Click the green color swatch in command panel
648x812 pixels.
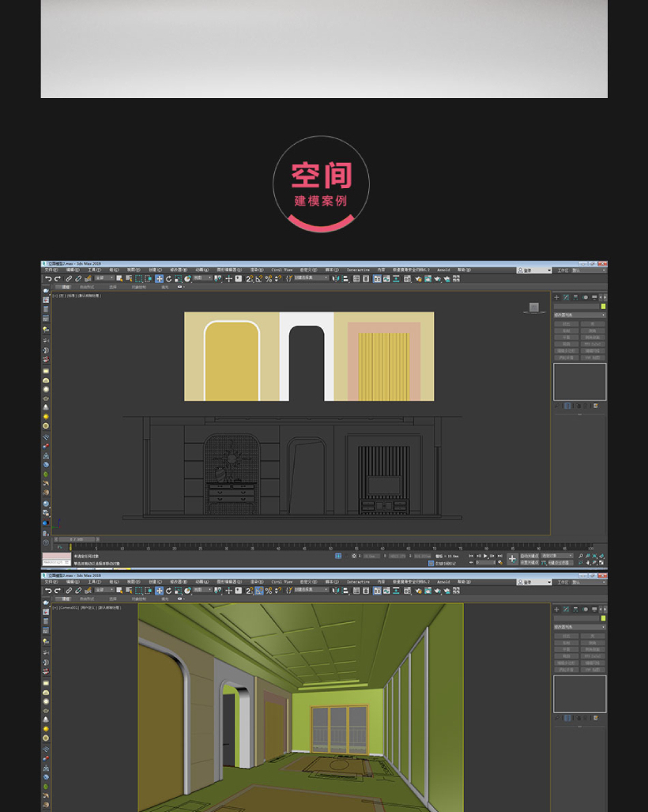click(603, 306)
